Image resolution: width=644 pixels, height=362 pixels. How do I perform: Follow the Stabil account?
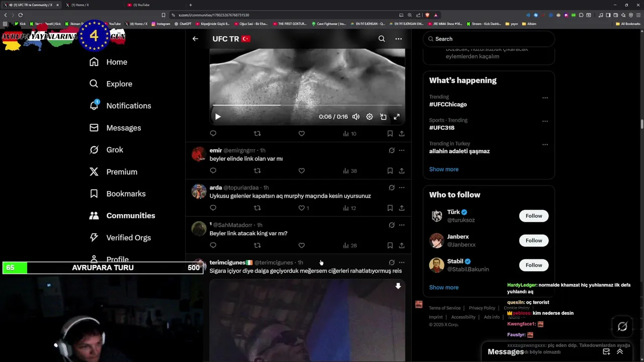click(x=534, y=265)
